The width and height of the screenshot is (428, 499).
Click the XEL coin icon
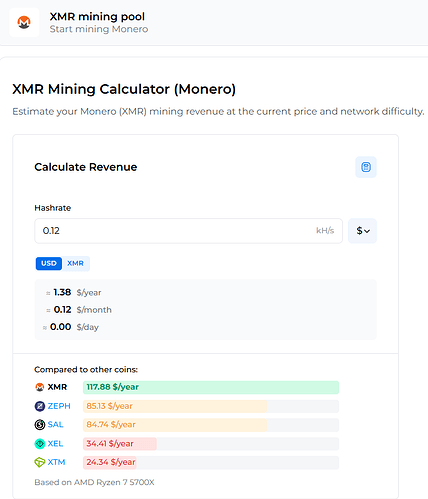(x=40, y=444)
